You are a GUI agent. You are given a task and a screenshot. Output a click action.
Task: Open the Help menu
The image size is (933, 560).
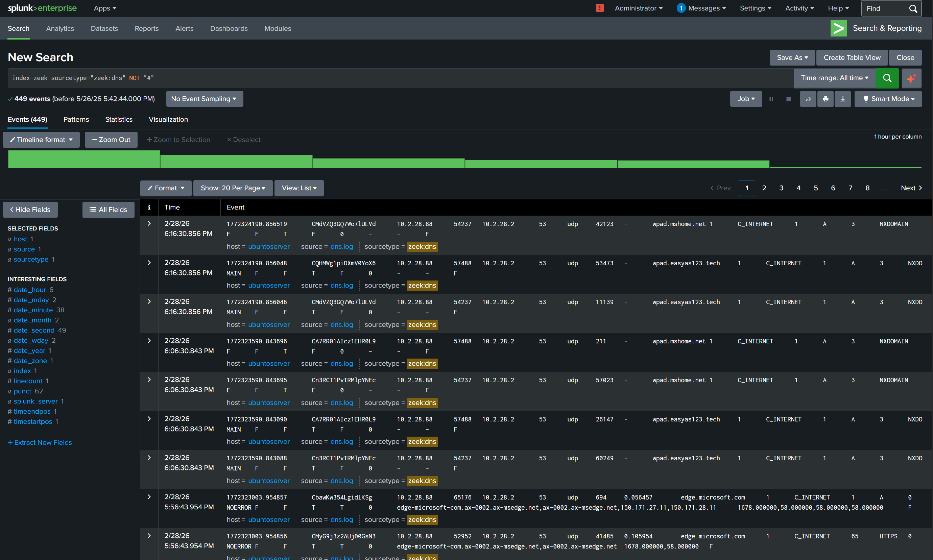838,8
